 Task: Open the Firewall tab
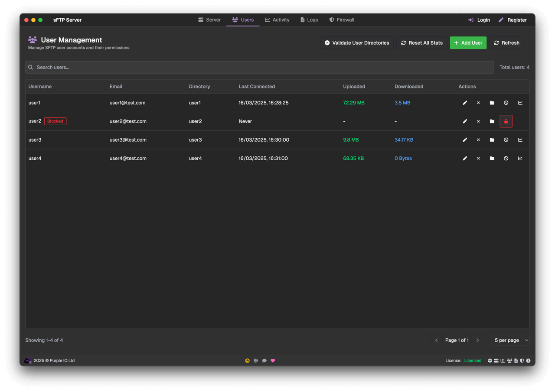342,20
